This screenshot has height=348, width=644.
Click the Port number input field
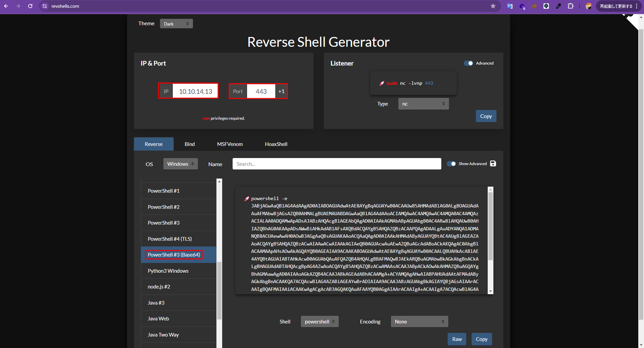[261, 91]
